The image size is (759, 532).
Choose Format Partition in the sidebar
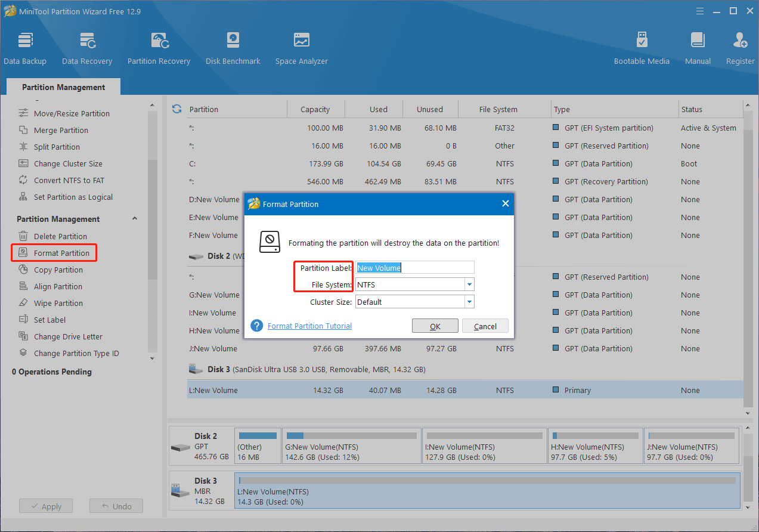[x=61, y=253]
